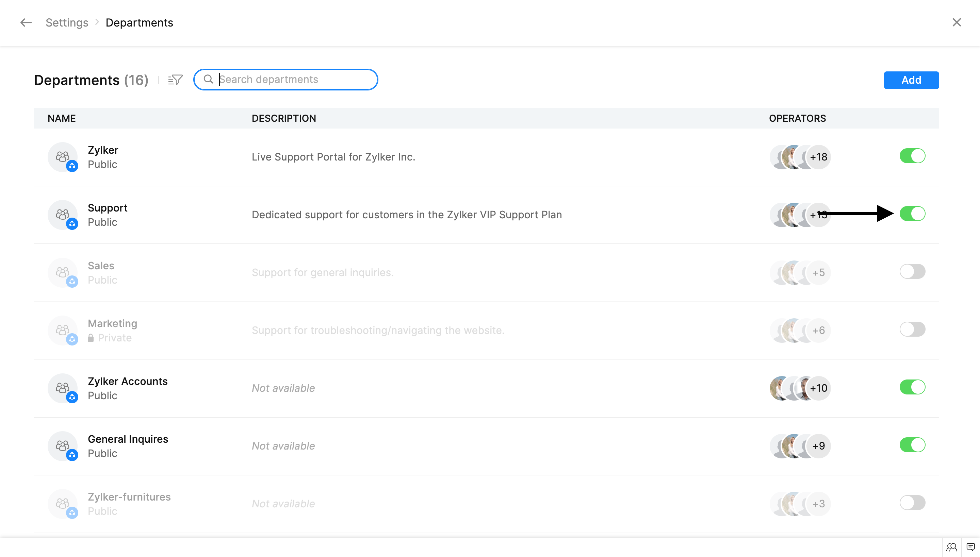This screenshot has height=557, width=980.
Task: Go to Settings in the breadcrumb
Action: [x=67, y=22]
